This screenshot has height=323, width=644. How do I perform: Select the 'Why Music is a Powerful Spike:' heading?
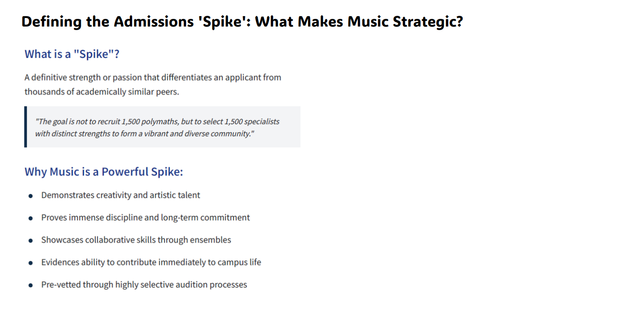point(104,172)
